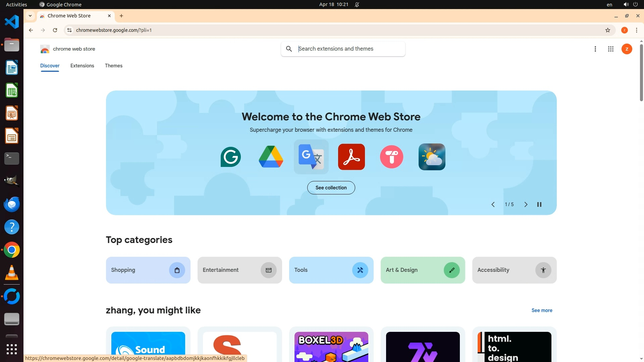Open the Google apps grid

[610, 49]
